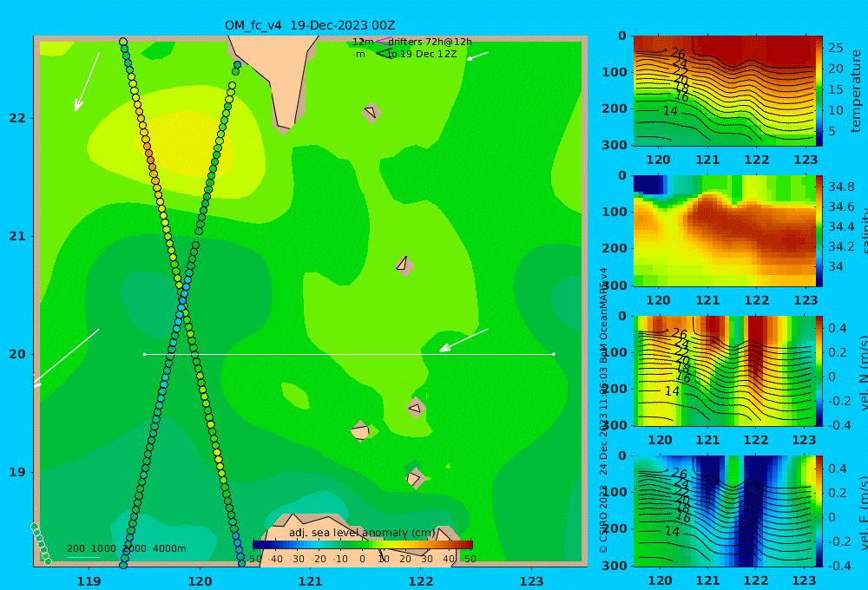Click the 34.8 tick on the salinity colorbar
The width and height of the screenshot is (868, 590).
click(x=841, y=187)
